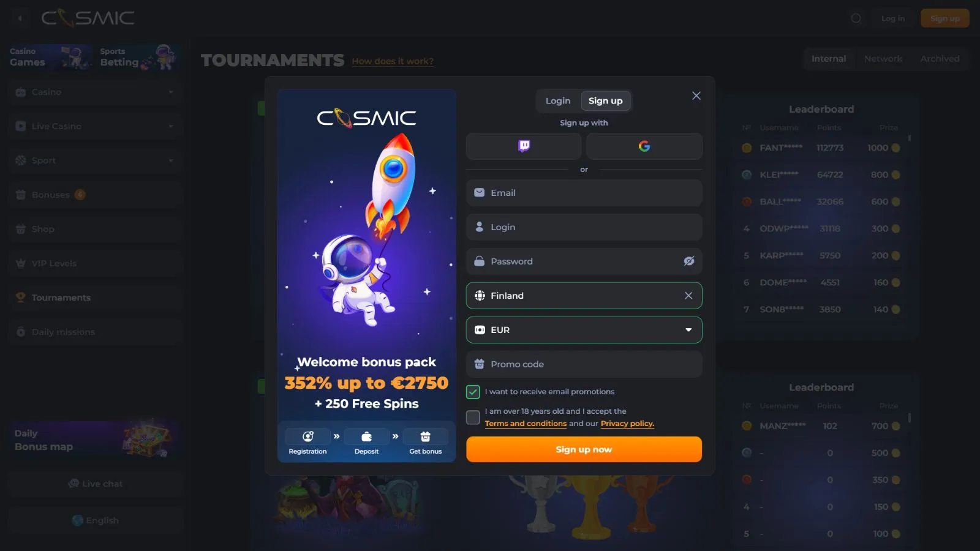
Task: Uncheck email promotions checkbox
Action: click(x=473, y=392)
